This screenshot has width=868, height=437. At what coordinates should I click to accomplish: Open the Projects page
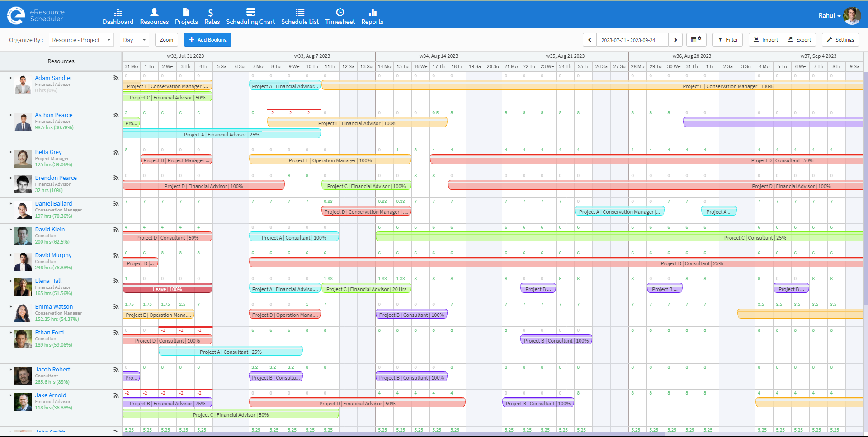pyautogui.click(x=186, y=17)
